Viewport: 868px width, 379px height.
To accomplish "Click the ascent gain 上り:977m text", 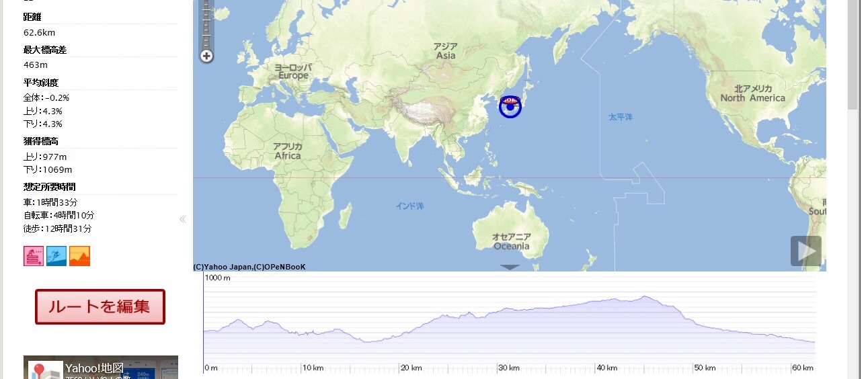I will pyautogui.click(x=45, y=157).
